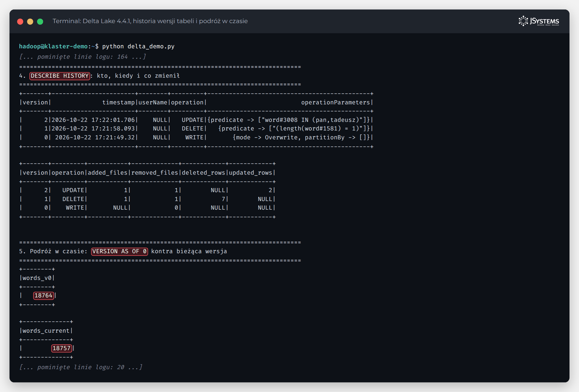Image resolution: width=579 pixels, height=392 pixels.
Task: Click the highlighted VERSION AS OF 0 text
Action: pyautogui.click(x=120, y=251)
